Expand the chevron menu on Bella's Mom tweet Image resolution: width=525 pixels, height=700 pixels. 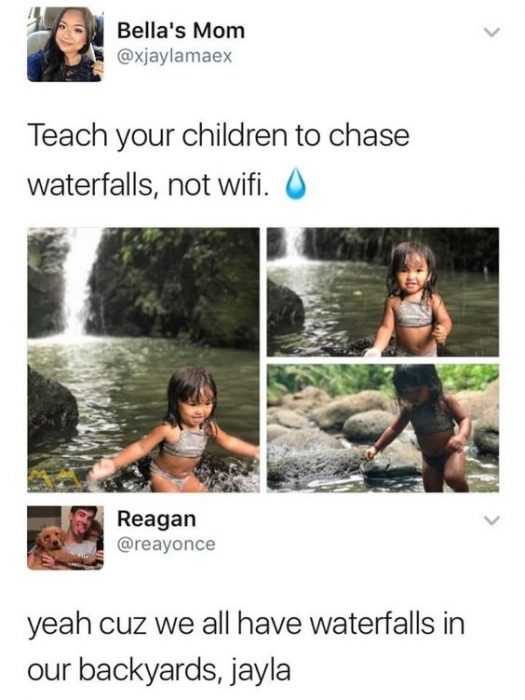(492, 33)
